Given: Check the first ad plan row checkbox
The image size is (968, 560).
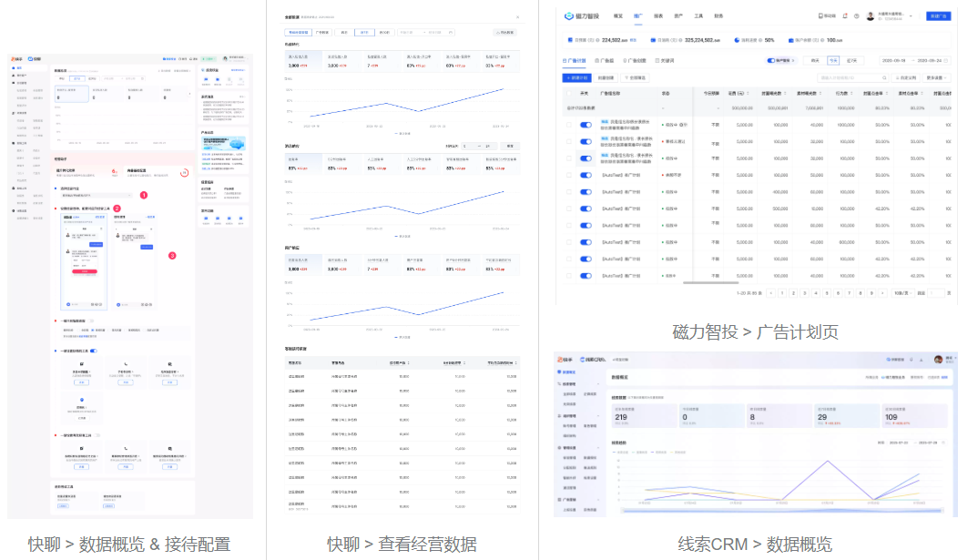Looking at the screenshot, I should pyautogui.click(x=568, y=125).
